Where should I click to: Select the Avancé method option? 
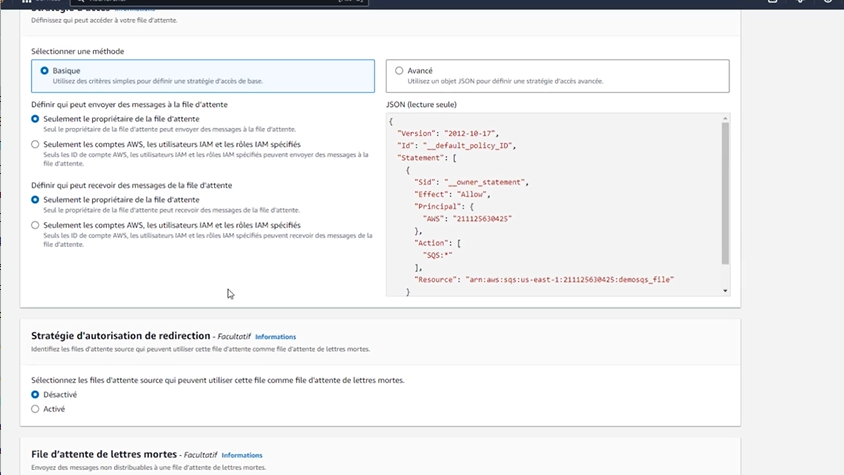click(x=400, y=71)
